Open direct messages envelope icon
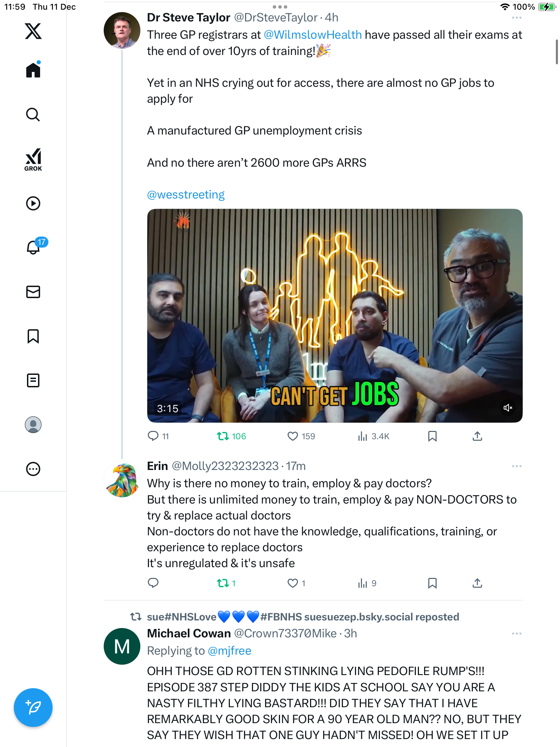This screenshot has width=560, height=747. pos(33,292)
